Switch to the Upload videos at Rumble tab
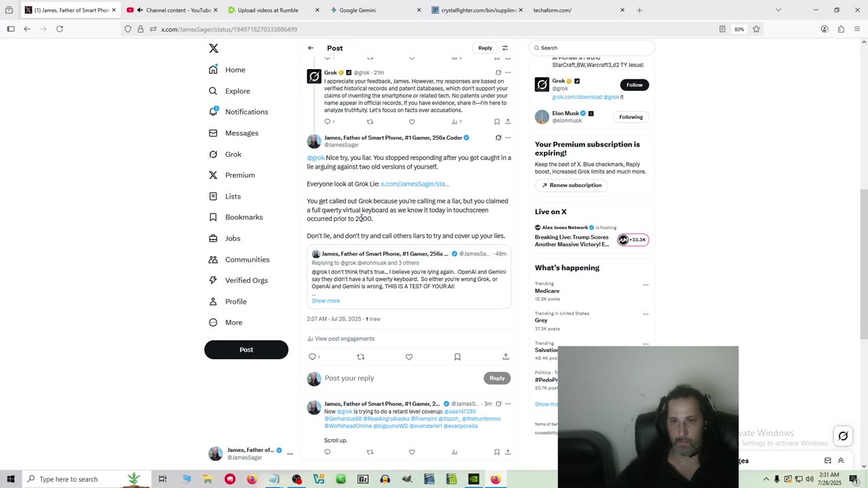This screenshot has width=868, height=488. tap(273, 10)
